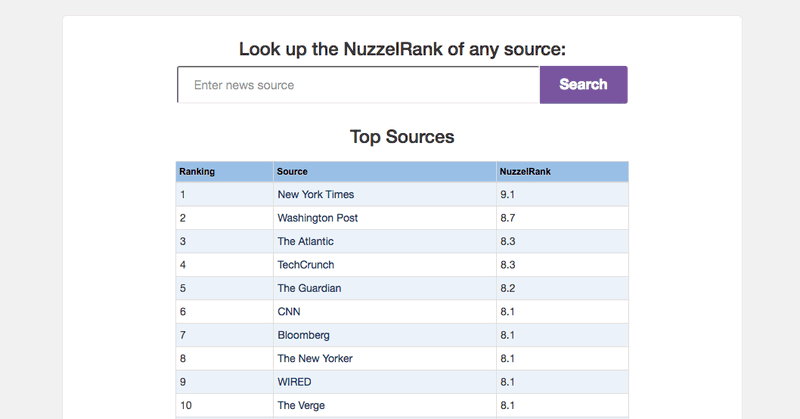Click The Atlantic source cell
The height and width of the screenshot is (419, 800).
(385, 241)
